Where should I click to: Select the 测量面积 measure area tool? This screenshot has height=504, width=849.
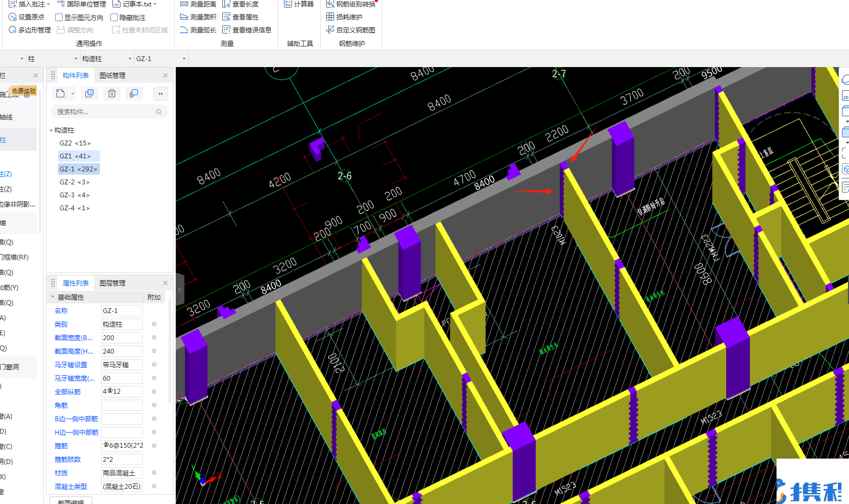(197, 17)
